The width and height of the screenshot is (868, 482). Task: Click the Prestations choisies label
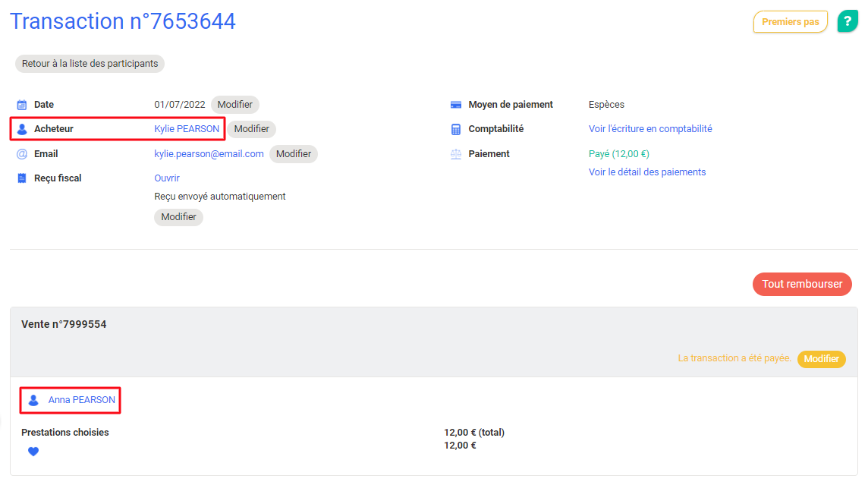[64, 433]
